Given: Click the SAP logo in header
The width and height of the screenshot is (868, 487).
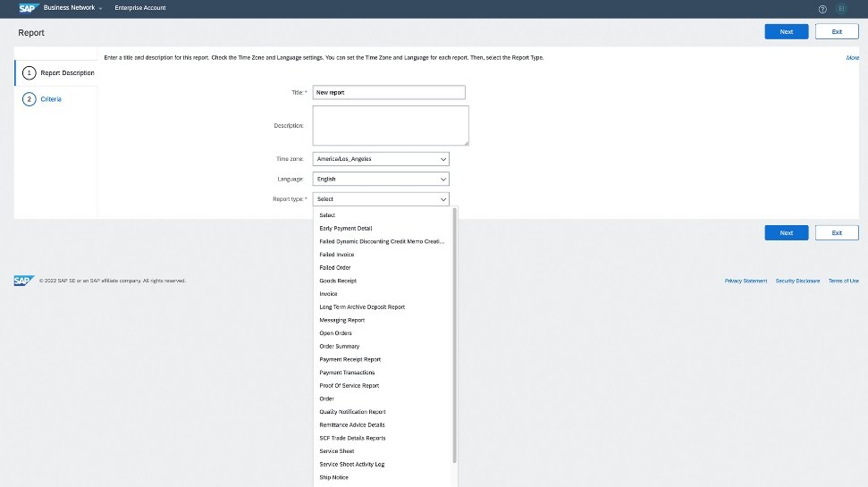Looking at the screenshot, I should (27, 7).
